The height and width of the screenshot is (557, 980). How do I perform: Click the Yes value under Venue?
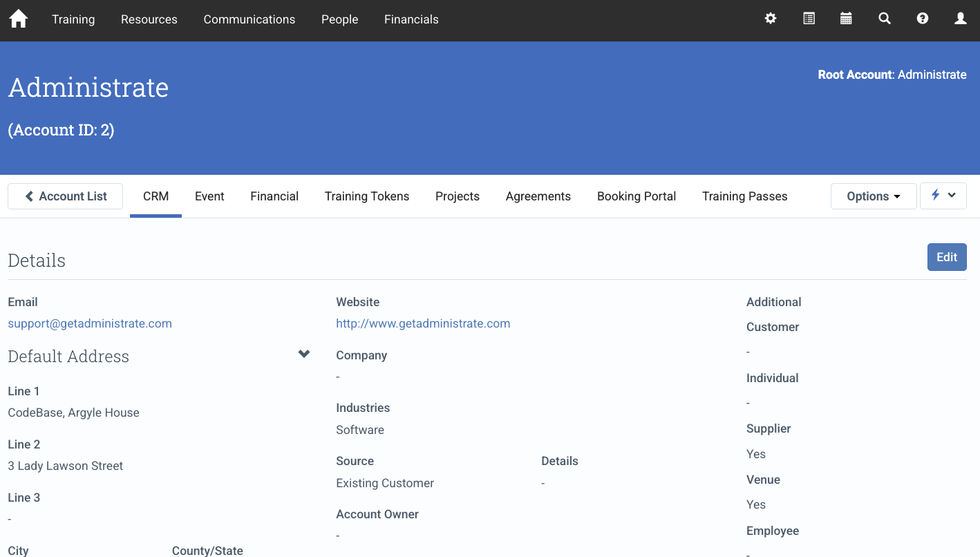coord(756,504)
